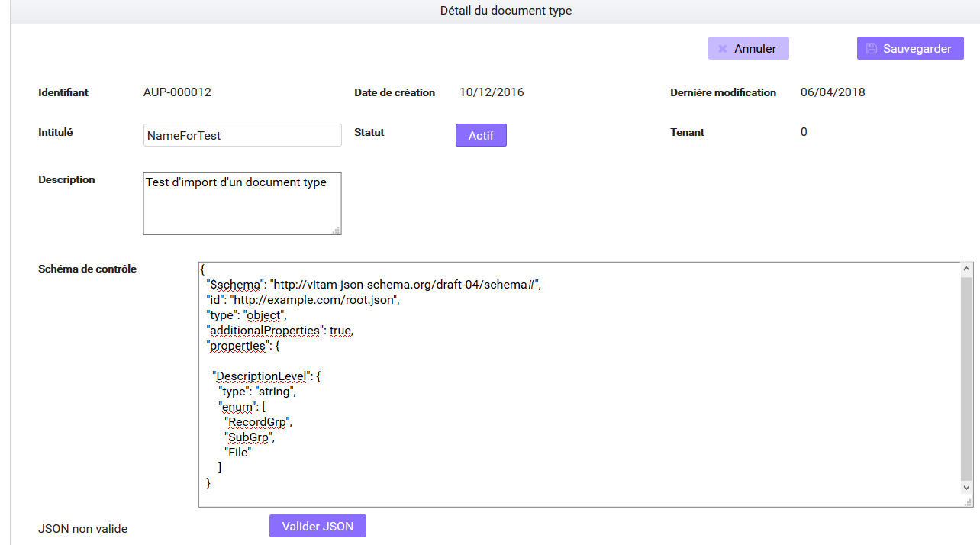Click the "enum": [ line

coord(242,407)
